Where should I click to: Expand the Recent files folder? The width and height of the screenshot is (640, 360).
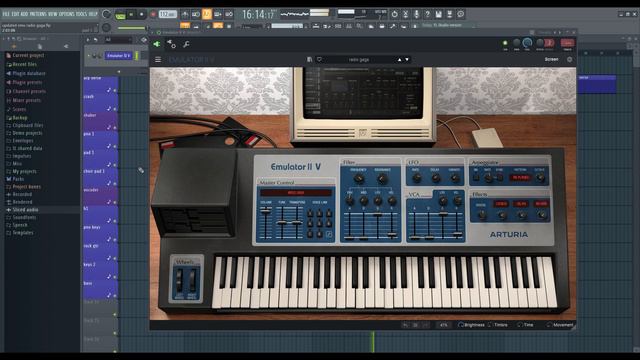(24, 64)
